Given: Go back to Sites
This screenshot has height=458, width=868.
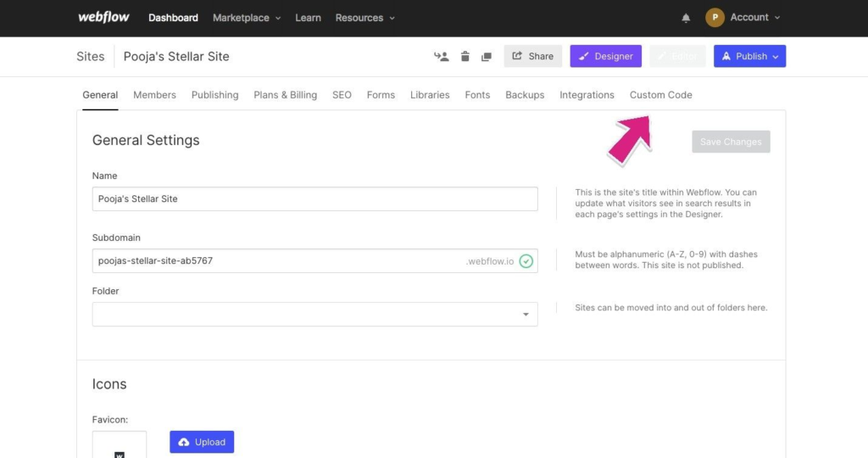Looking at the screenshot, I should coord(90,57).
